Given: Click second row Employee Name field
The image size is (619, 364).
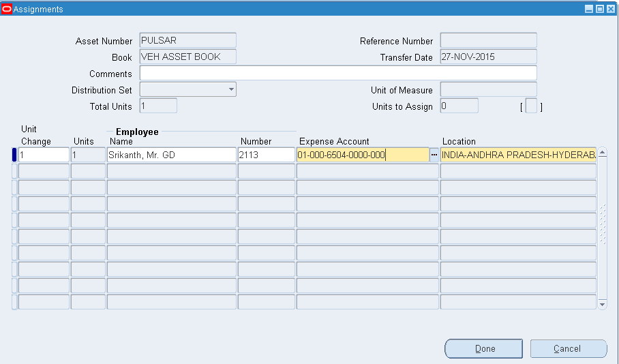Looking at the screenshot, I should click(x=171, y=171).
